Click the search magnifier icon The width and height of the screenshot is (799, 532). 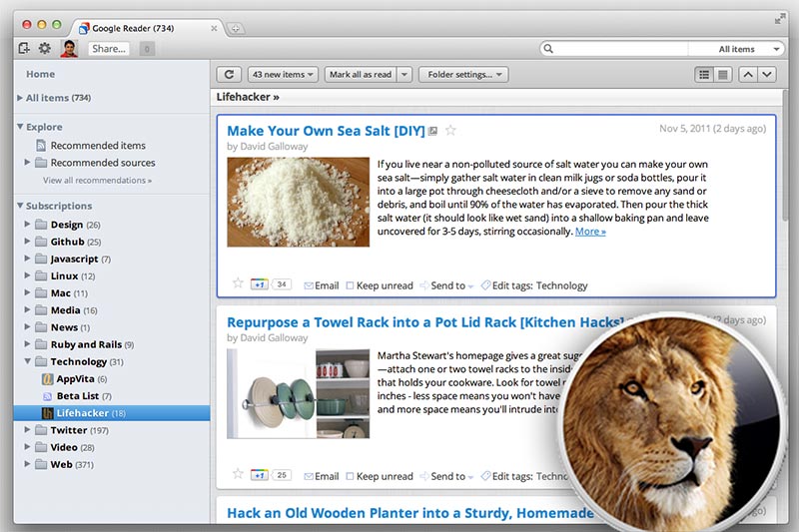(548, 49)
